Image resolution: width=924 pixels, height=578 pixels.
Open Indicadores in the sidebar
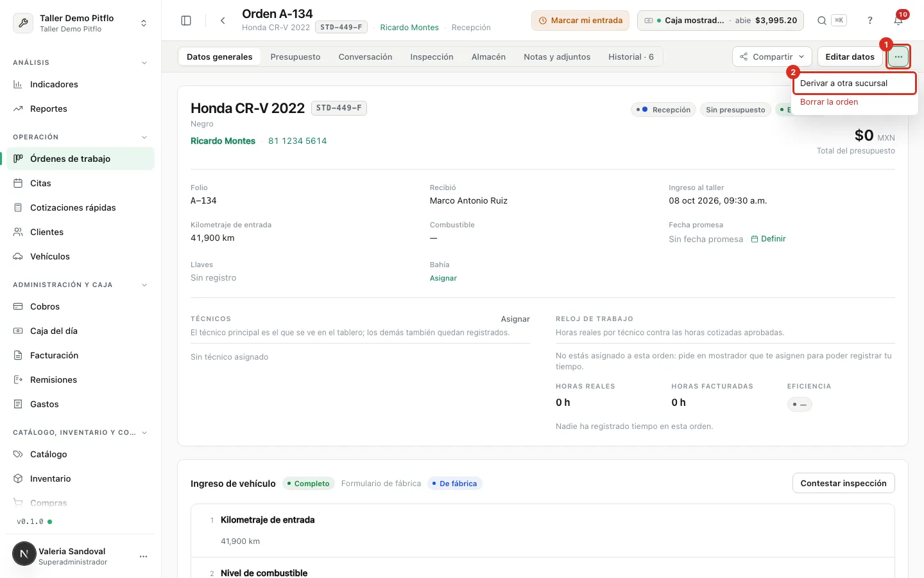click(x=80, y=84)
